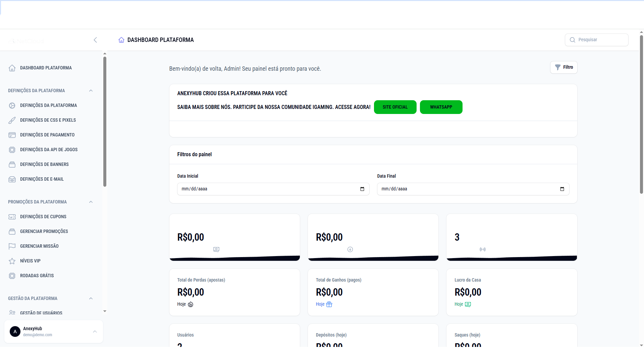Open calendar picker in Data Final field
The image size is (644, 362).
562,189
